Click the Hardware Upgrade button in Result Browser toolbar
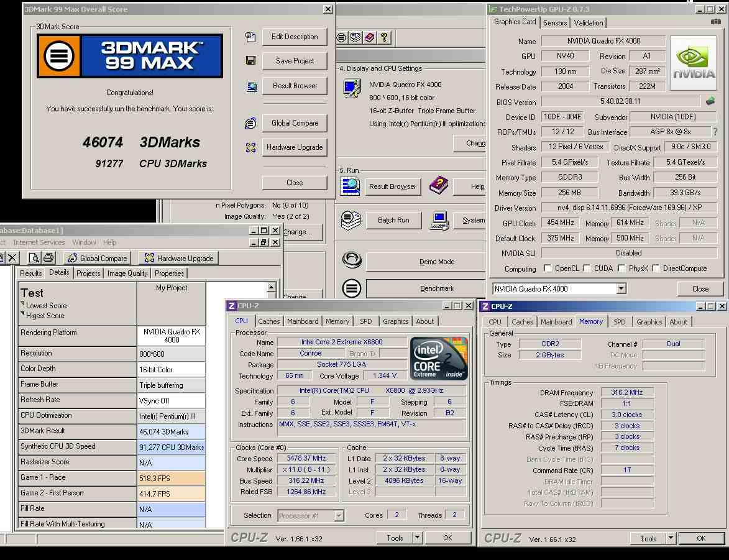Image resolution: width=729 pixels, height=560 pixels. pyautogui.click(x=179, y=258)
